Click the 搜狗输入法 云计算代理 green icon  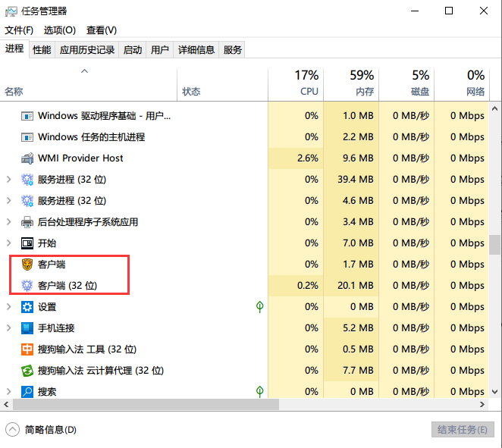(27, 371)
